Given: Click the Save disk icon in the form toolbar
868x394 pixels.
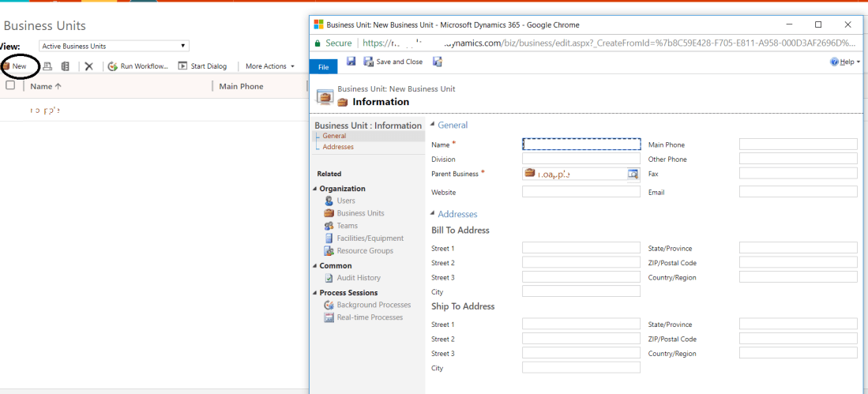Looking at the screenshot, I should click(351, 62).
